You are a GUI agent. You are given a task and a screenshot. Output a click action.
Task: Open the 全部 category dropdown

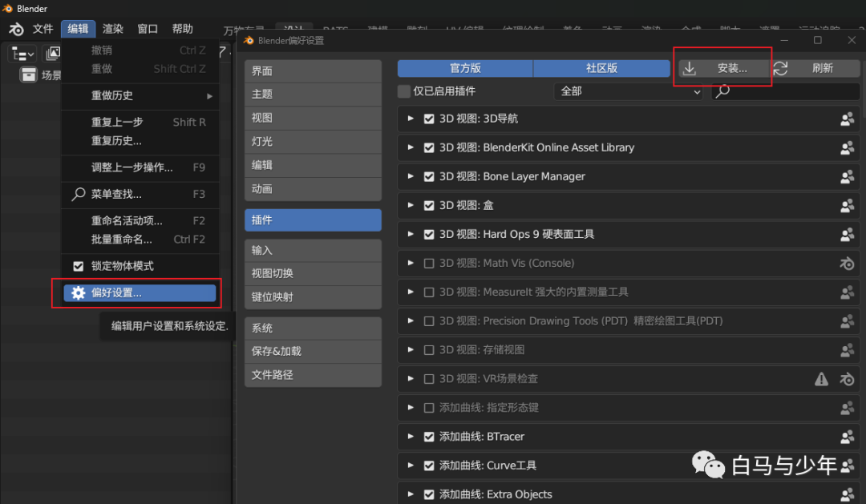click(x=629, y=91)
